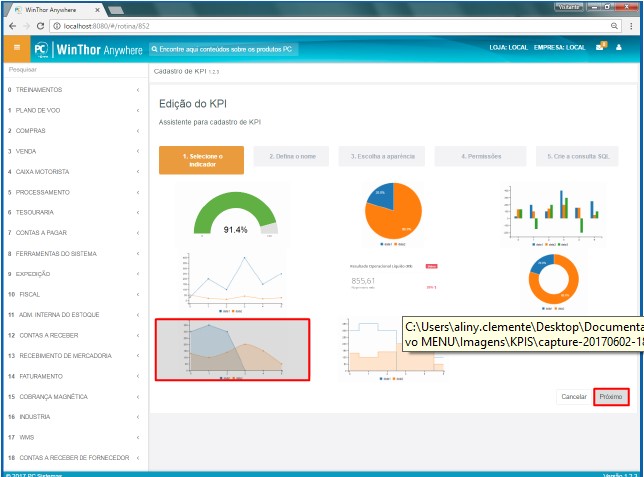
Task: Click the search field for PC product content
Action: pos(223,49)
